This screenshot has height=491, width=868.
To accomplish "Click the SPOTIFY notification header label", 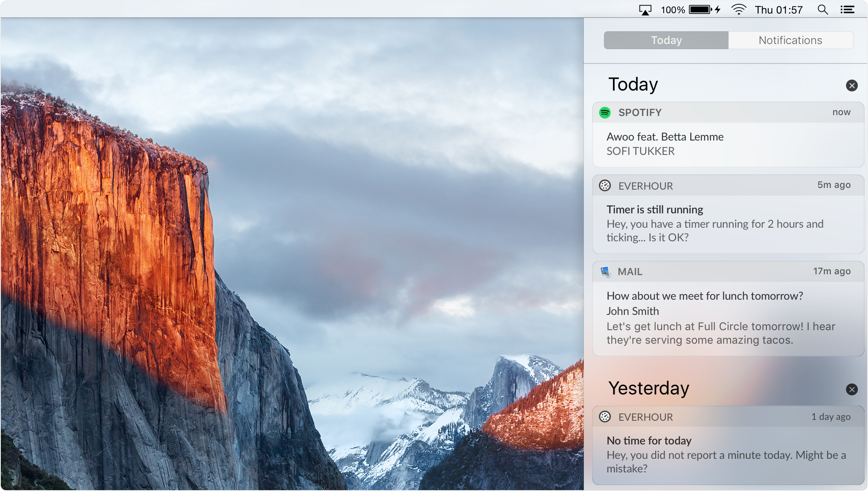I will tap(640, 113).
